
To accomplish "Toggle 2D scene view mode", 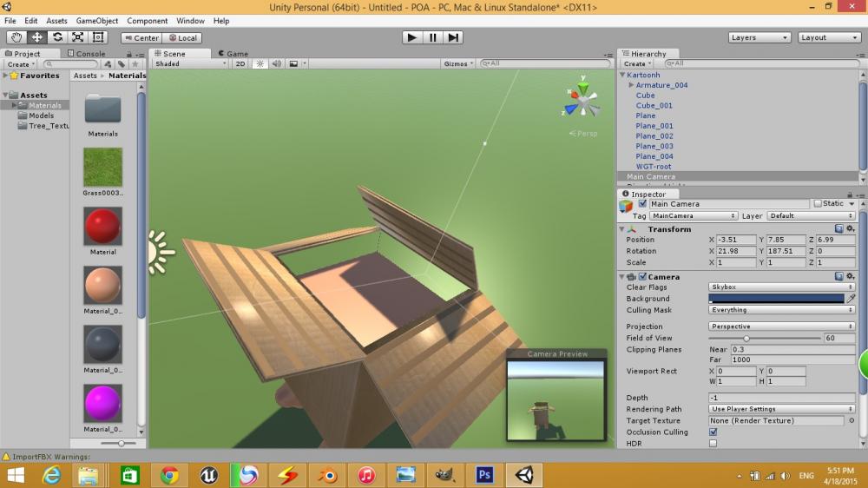I will click(240, 63).
